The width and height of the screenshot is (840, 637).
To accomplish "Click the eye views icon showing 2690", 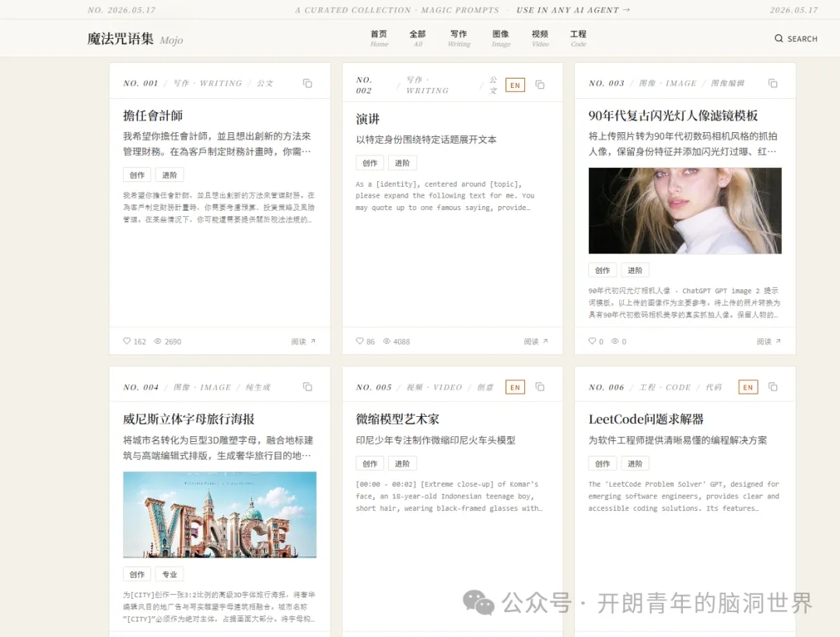I will pyautogui.click(x=157, y=341).
